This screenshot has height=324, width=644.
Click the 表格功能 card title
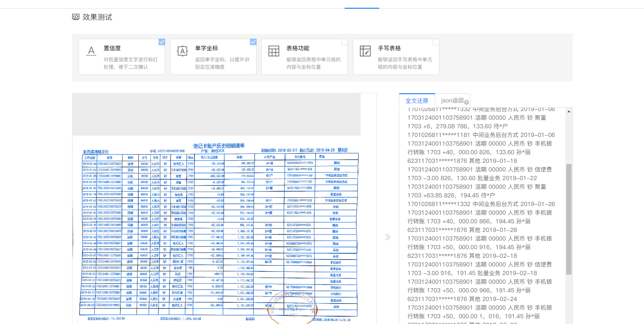pyautogui.click(x=298, y=48)
